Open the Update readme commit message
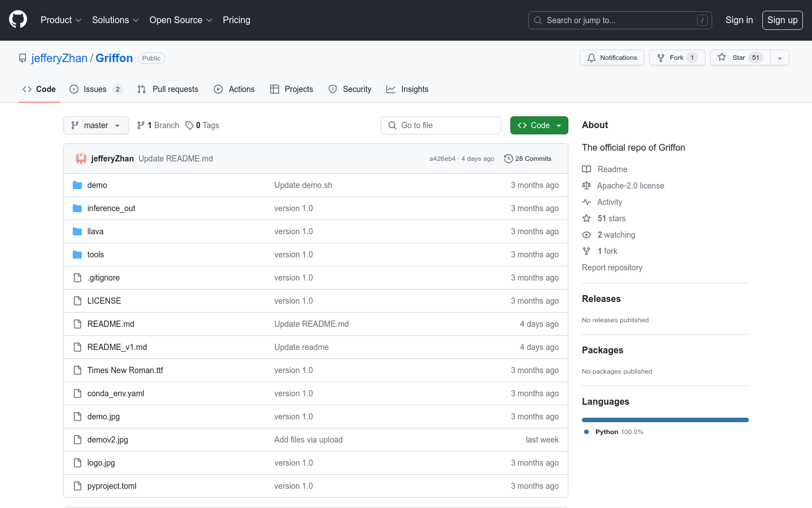The image size is (812, 508). coord(301,347)
